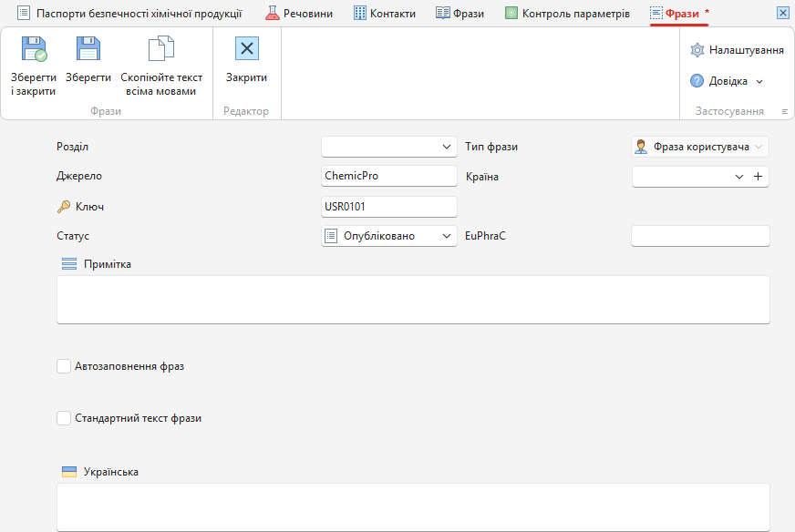Expand the Довідка dropdown arrow
795x532 pixels.
[x=759, y=82]
